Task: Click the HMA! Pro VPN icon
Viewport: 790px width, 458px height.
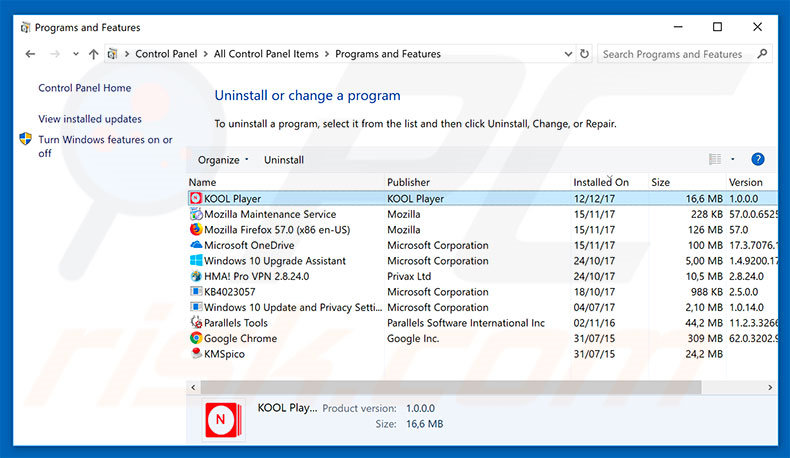Action: (x=195, y=276)
